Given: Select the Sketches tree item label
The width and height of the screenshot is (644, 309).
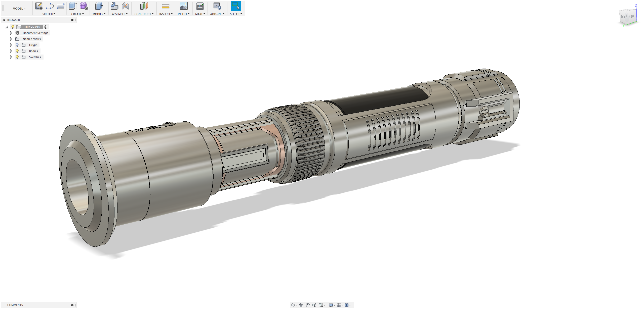Looking at the screenshot, I should [35, 57].
